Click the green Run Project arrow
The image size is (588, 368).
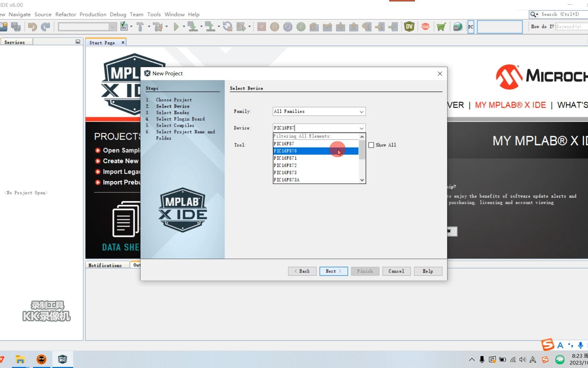coord(176,27)
